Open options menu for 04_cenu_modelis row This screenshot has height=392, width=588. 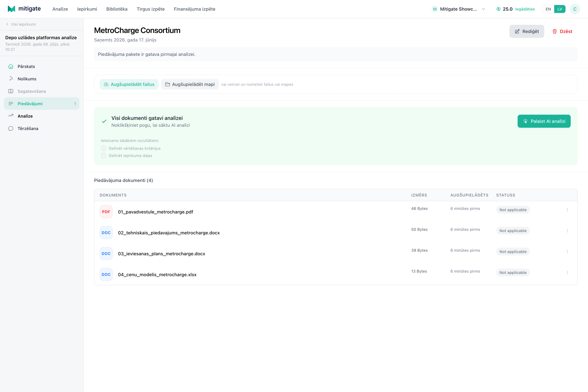pos(567,272)
